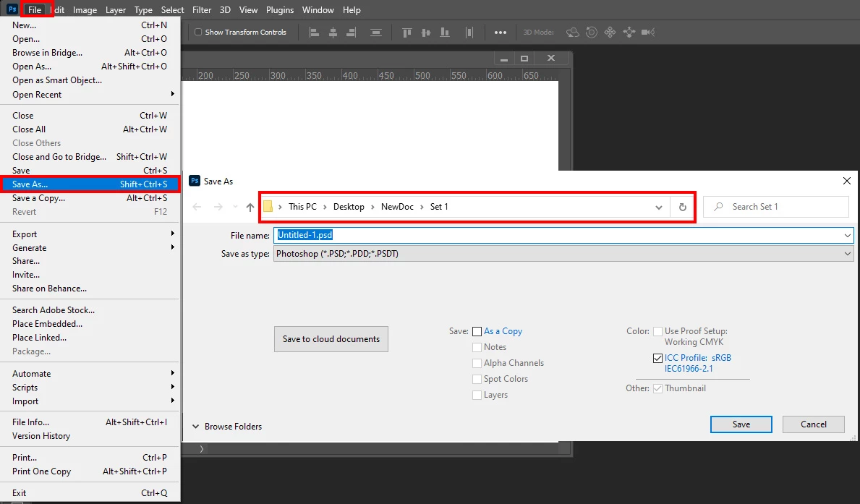Image resolution: width=860 pixels, height=504 pixels.
Task: Minimize the document window
Action: (x=504, y=59)
